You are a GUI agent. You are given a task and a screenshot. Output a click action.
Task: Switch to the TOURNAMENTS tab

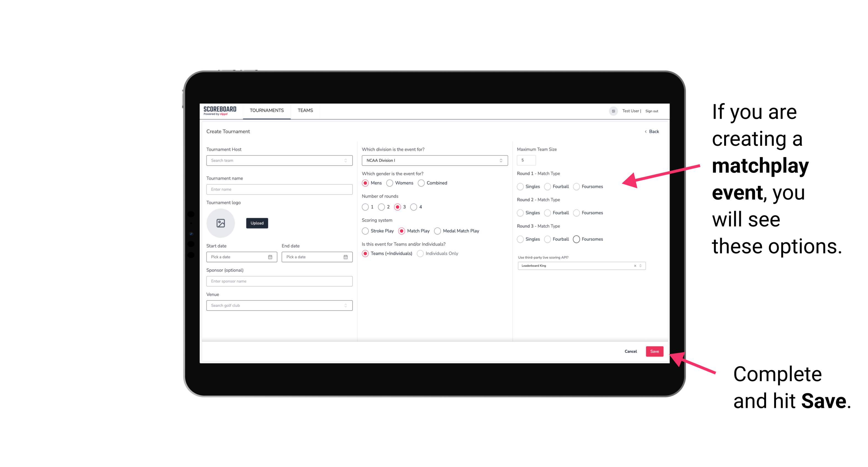(x=266, y=110)
